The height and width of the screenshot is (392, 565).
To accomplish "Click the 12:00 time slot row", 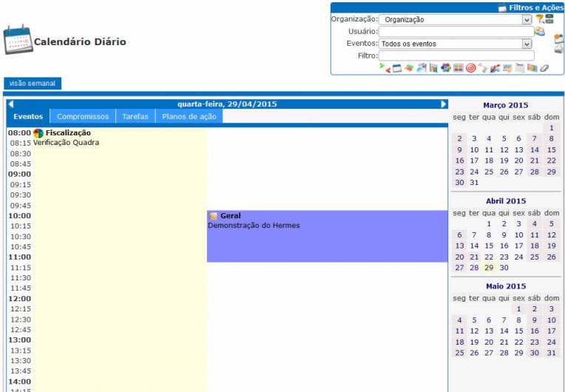I will point(107,298).
